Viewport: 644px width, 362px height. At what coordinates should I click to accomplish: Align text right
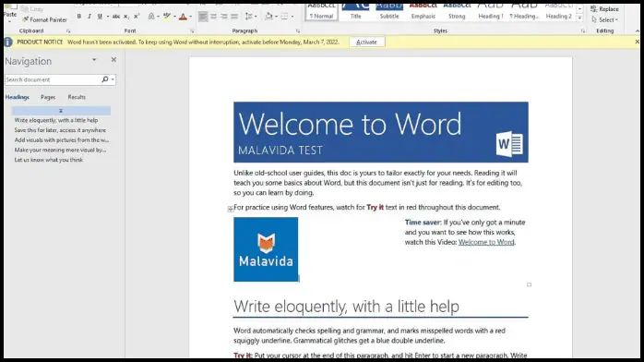224,17
